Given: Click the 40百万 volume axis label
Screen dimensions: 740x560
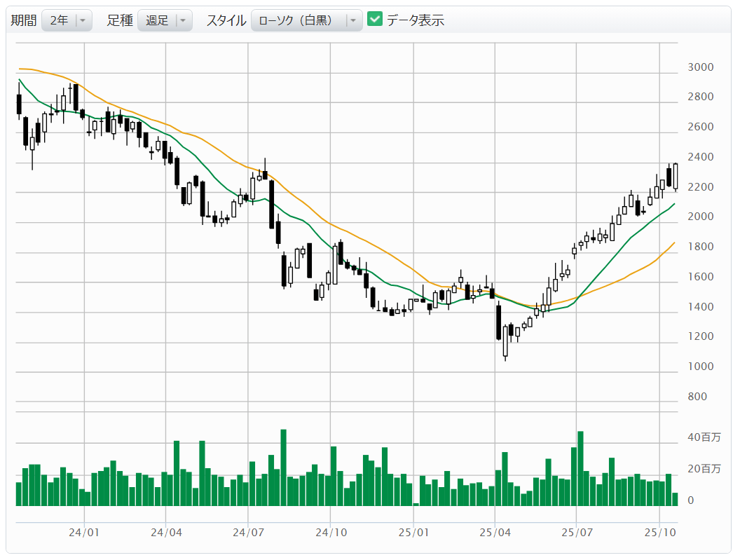Looking at the screenshot, I should tap(703, 438).
